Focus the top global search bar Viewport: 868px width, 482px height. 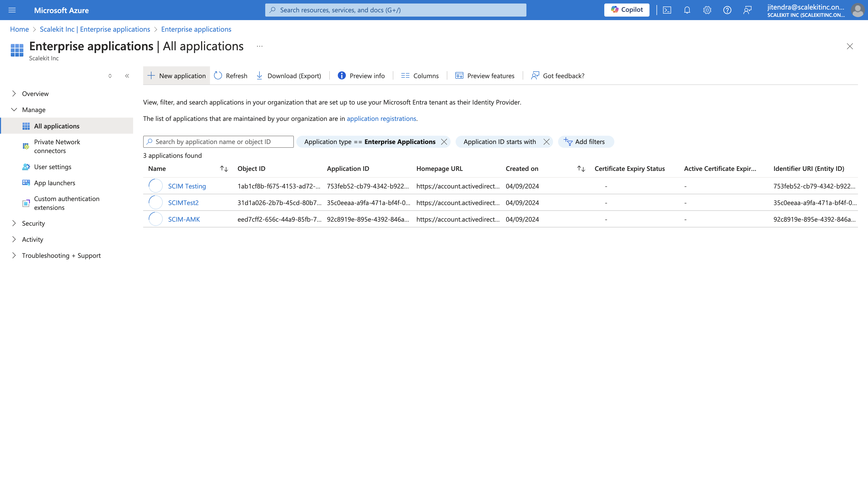396,10
